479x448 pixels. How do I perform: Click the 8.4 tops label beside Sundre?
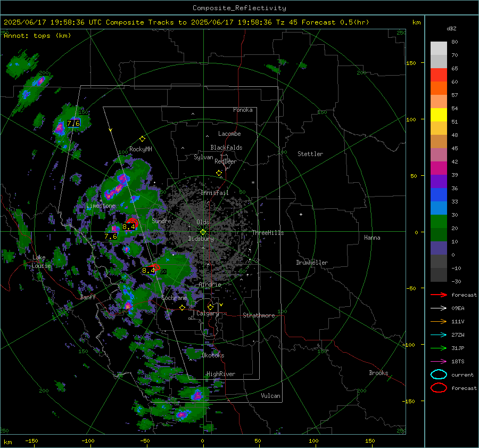(129, 226)
